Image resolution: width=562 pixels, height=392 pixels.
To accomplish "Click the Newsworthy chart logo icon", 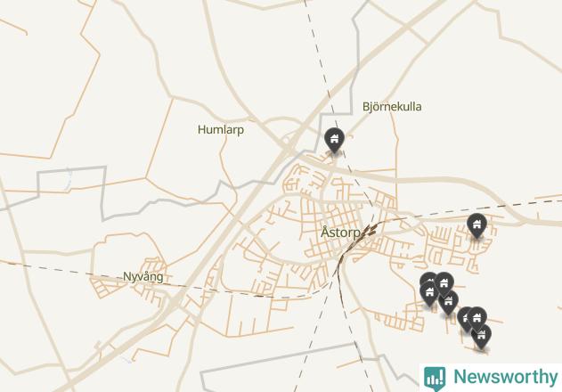I will click(x=435, y=379).
